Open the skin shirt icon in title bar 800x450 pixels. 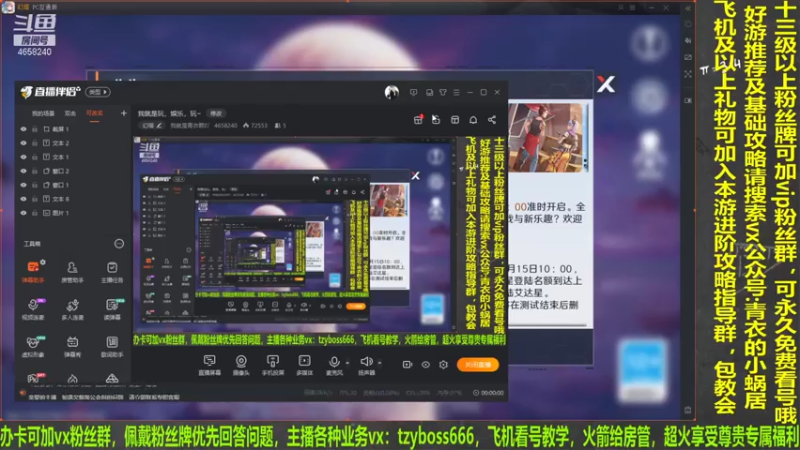443,92
